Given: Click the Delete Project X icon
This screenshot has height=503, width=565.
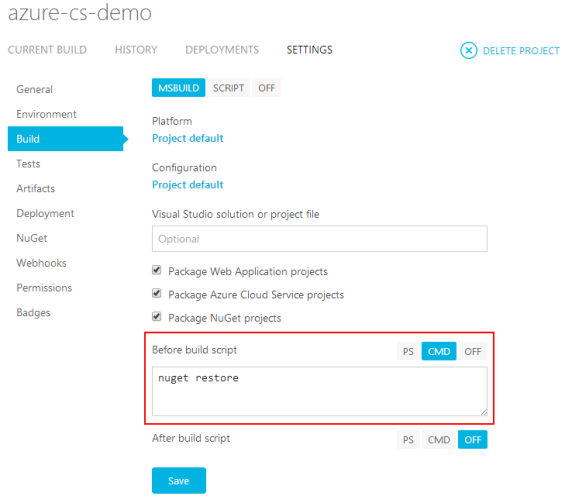Looking at the screenshot, I should (468, 50).
